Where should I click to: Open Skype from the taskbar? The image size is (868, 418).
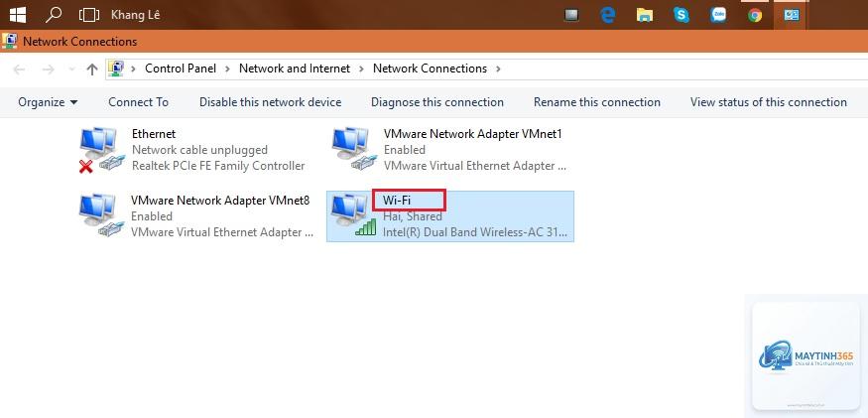click(x=682, y=15)
